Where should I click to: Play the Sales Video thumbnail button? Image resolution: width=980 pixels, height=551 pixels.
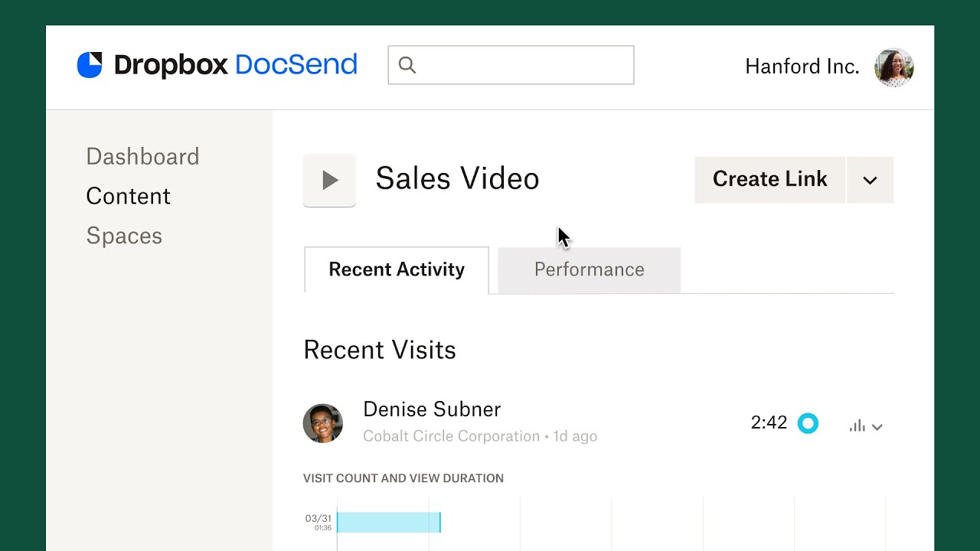click(329, 180)
